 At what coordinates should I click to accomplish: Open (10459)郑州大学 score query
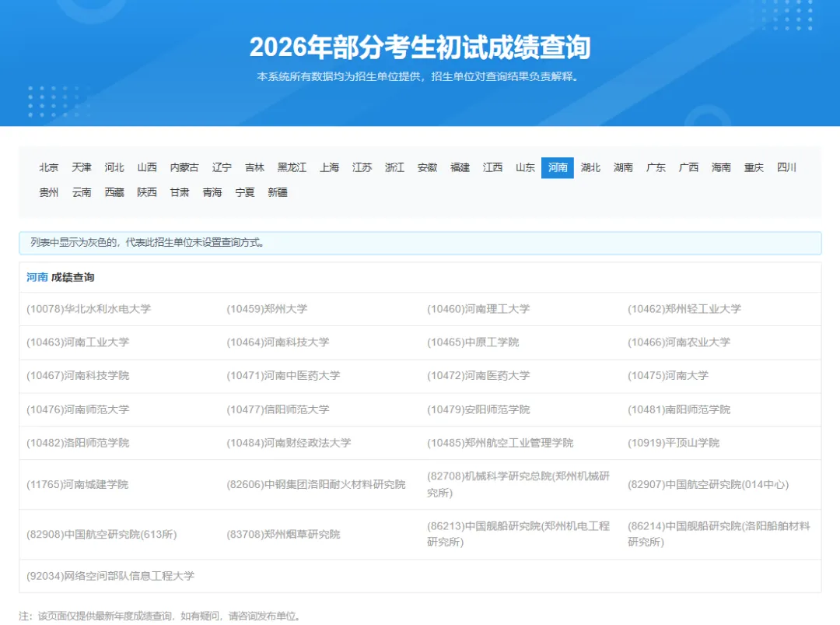click(267, 309)
